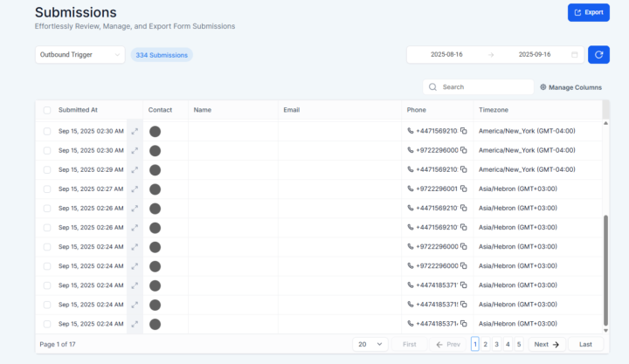Click the table scroll-down arrow
The image size is (629, 364).
click(605, 330)
